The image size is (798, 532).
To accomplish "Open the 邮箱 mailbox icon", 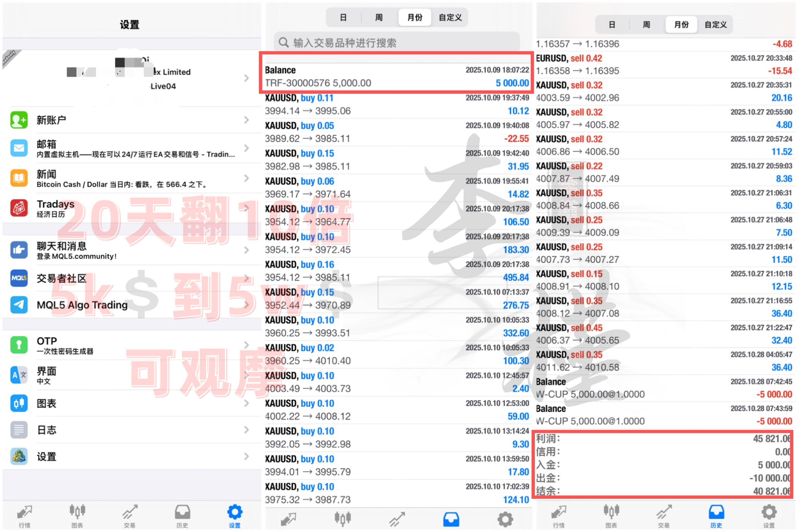I will click(19, 148).
